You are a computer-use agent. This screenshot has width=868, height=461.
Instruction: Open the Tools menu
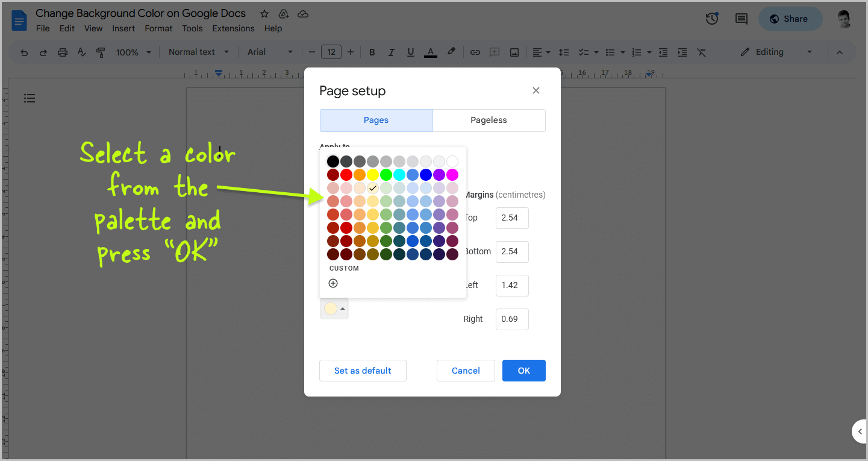tap(192, 28)
